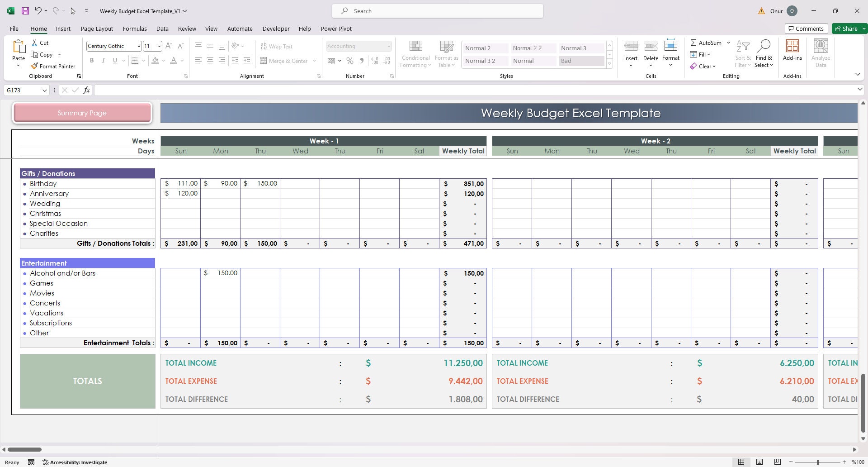
Task: Click the Save icon in title bar
Action: pos(25,11)
